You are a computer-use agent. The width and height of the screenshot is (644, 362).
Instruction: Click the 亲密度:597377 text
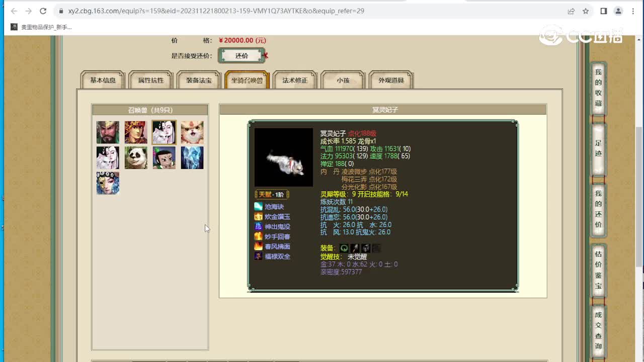(341, 272)
